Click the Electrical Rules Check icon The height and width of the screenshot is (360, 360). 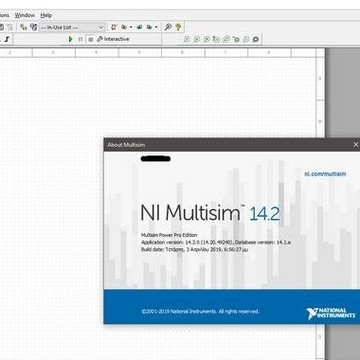pos(114,27)
